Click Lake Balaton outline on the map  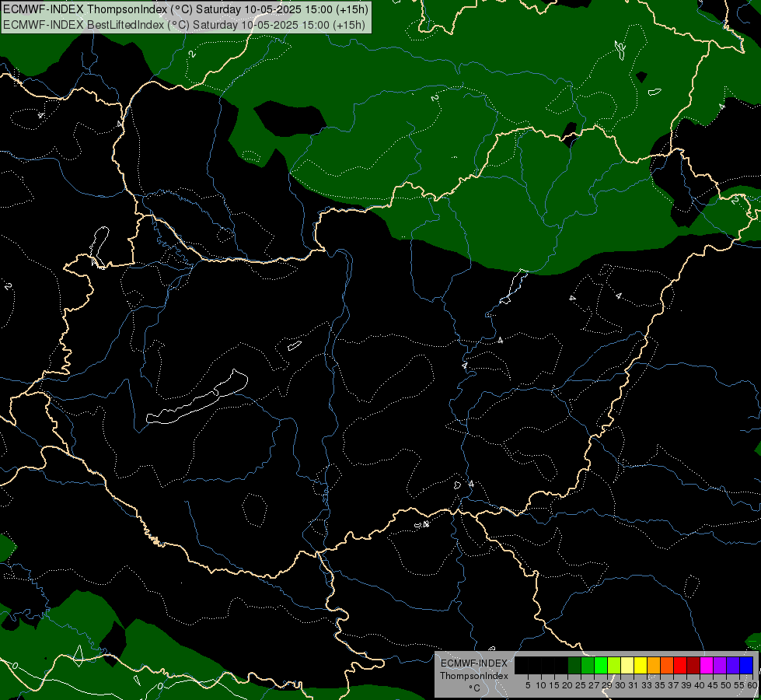pyautogui.click(x=197, y=397)
